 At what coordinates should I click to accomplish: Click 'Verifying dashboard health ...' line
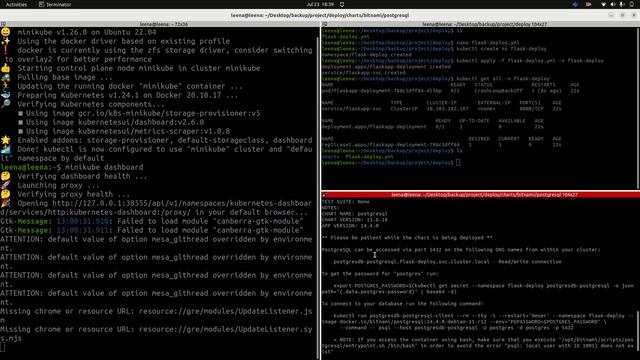82,176
